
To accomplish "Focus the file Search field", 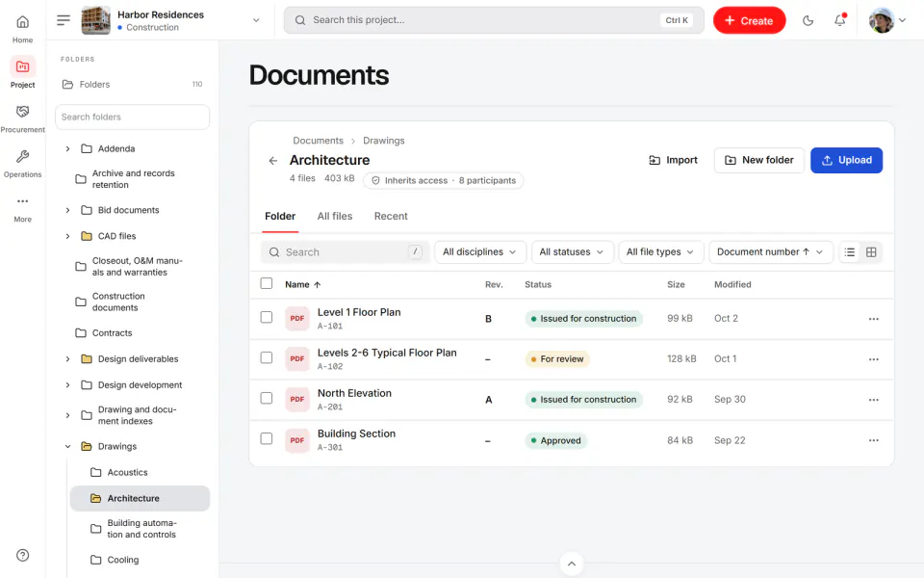I will 346,251.
